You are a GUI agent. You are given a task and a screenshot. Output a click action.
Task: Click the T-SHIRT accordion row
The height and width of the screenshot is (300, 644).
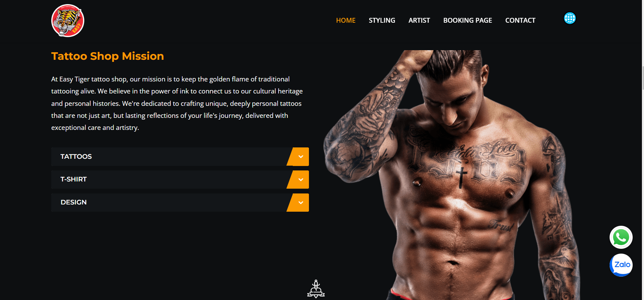pos(180,180)
